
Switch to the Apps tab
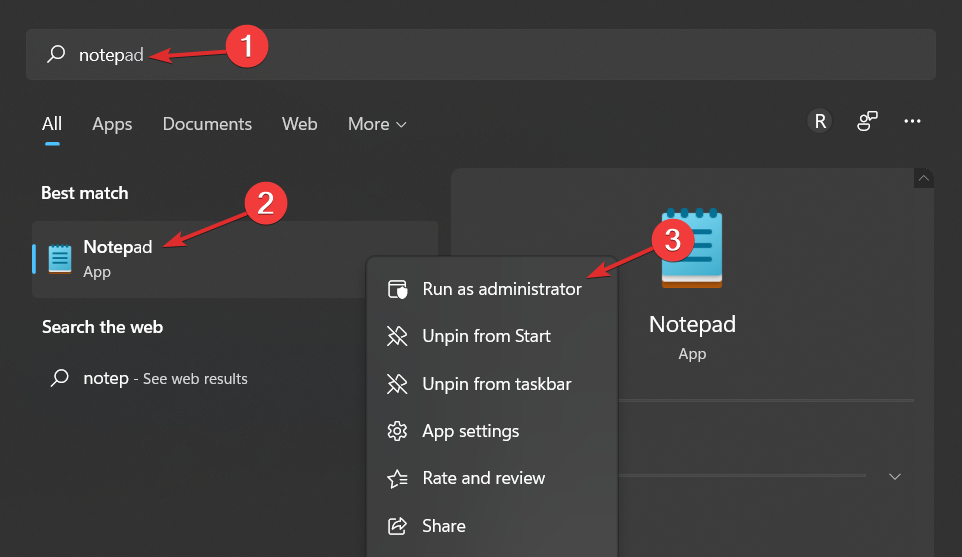pos(112,124)
